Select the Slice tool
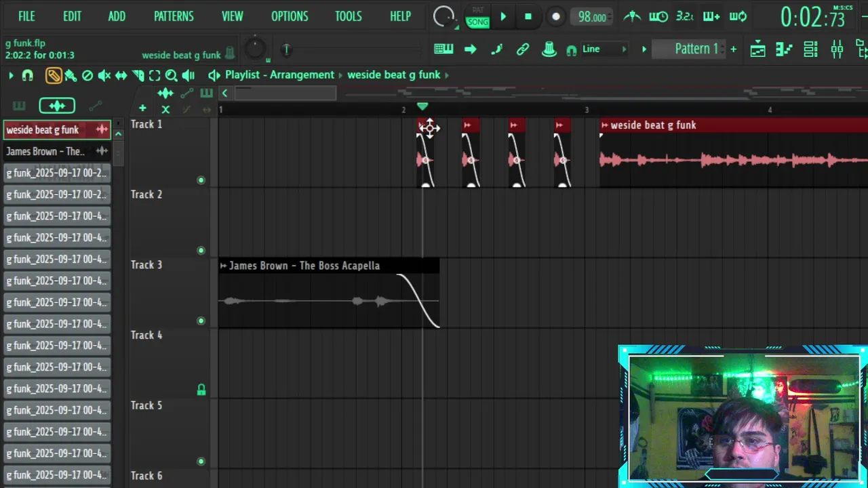868x488 pixels. (138, 76)
